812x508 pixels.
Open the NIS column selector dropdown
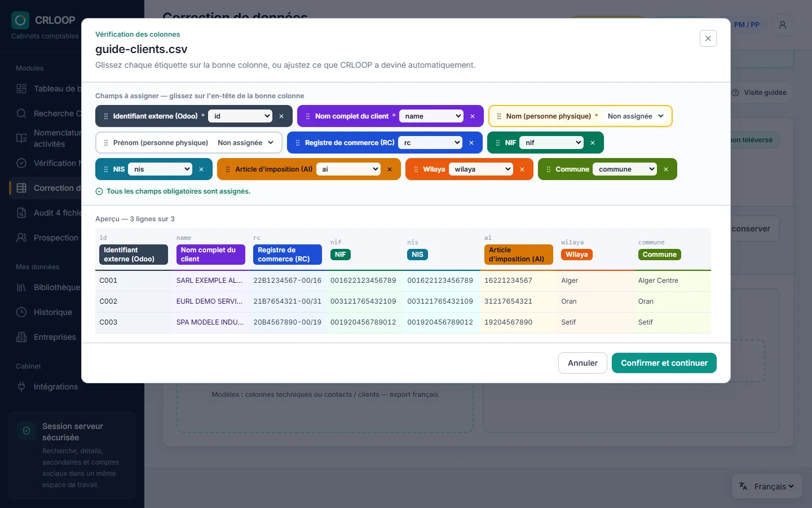point(161,169)
